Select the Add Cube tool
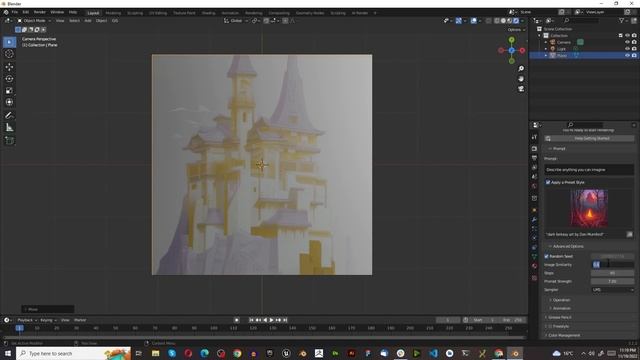 [9, 140]
